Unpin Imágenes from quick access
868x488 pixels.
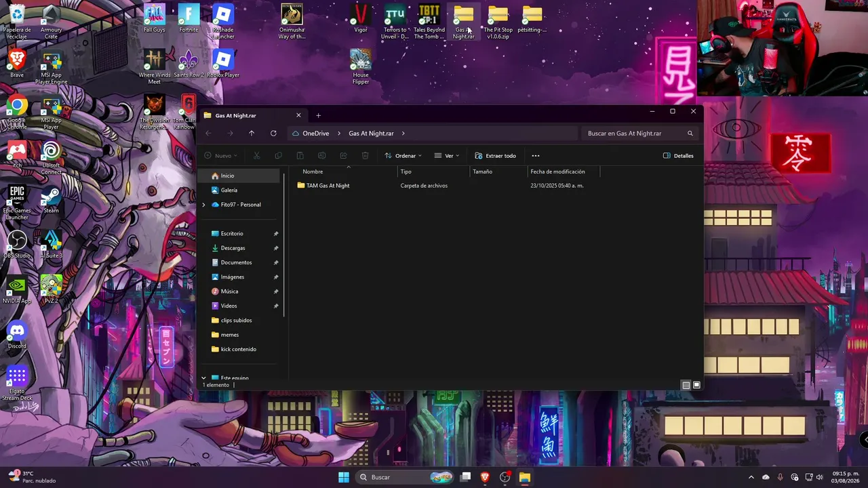point(276,277)
